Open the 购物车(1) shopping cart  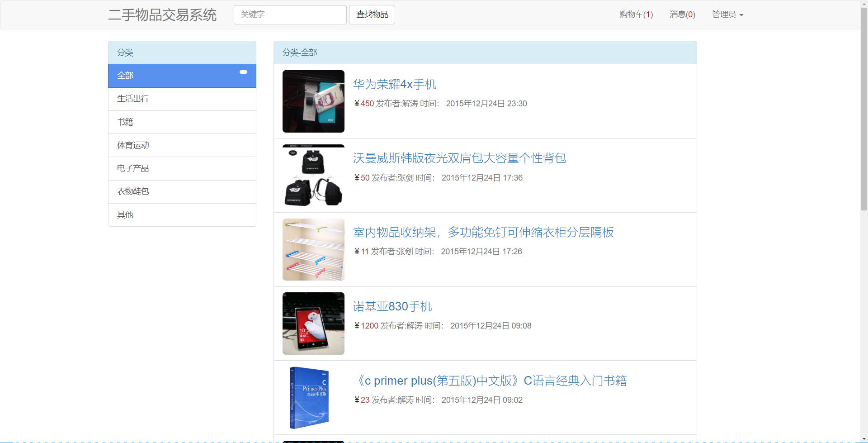pyautogui.click(x=635, y=14)
